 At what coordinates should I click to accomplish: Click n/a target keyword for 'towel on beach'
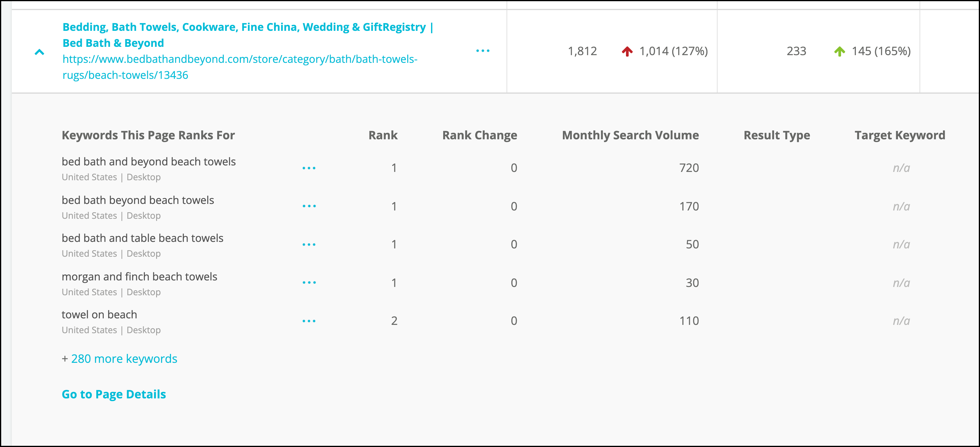pyautogui.click(x=901, y=321)
